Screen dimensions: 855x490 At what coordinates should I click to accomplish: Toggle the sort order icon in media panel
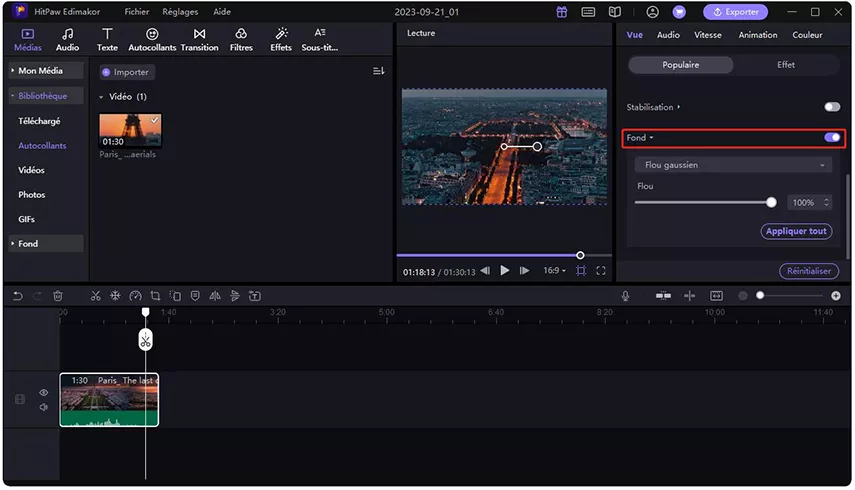[x=378, y=71]
